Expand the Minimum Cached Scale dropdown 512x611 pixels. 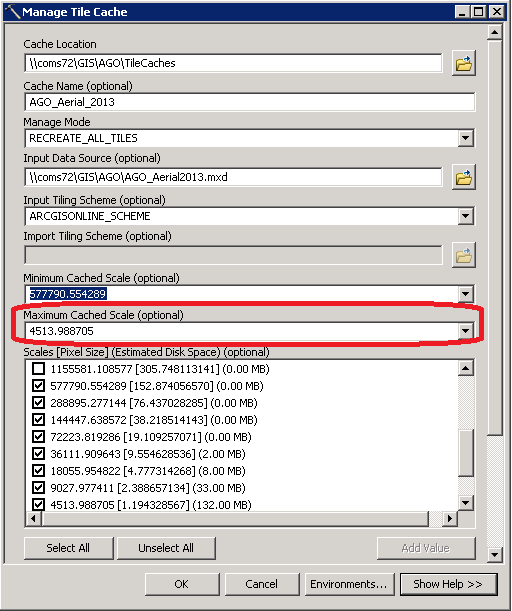(x=465, y=294)
